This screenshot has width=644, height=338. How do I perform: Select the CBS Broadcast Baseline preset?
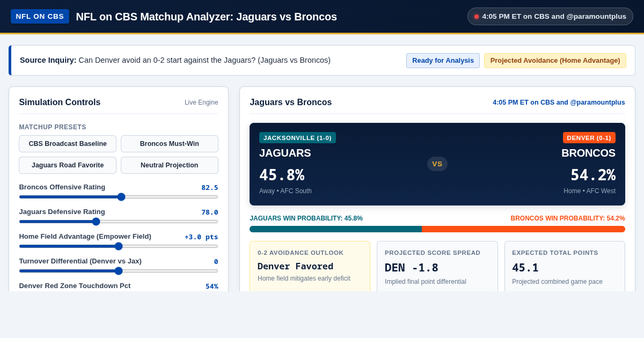[x=68, y=144]
